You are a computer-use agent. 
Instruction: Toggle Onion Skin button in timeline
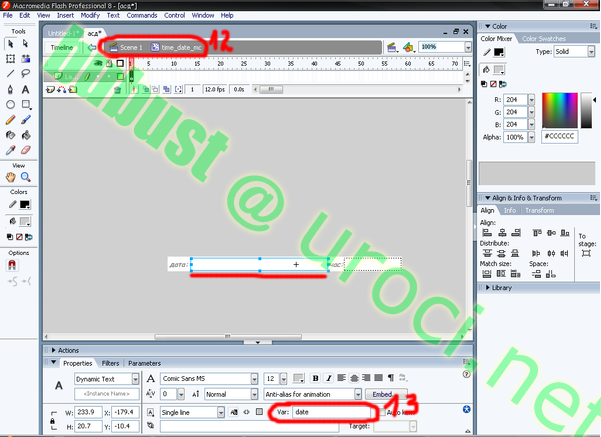click(x=146, y=90)
